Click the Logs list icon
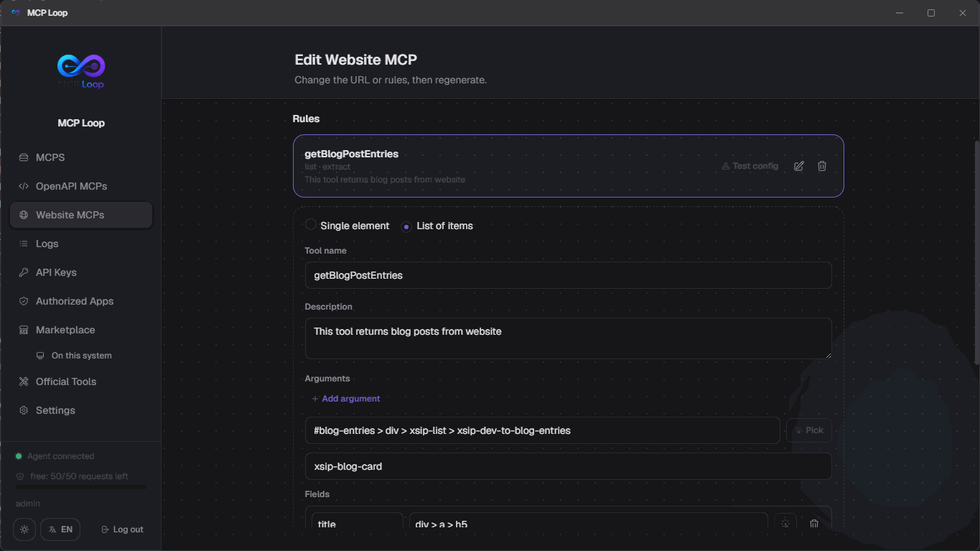The image size is (980, 551). point(24,244)
